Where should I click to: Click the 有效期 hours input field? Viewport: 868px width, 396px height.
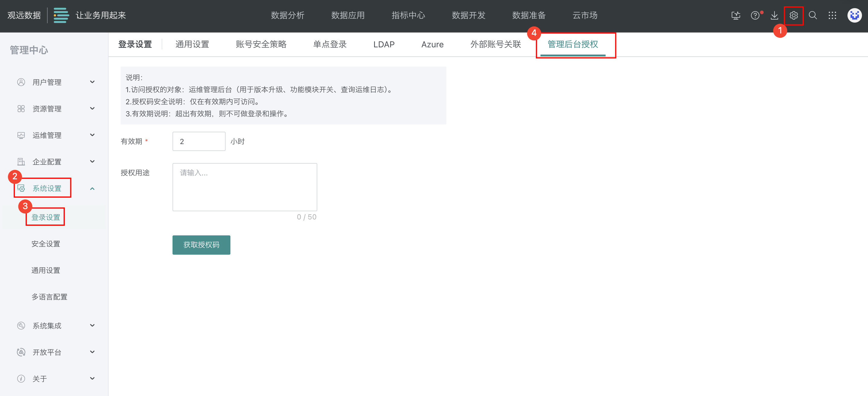pos(198,141)
